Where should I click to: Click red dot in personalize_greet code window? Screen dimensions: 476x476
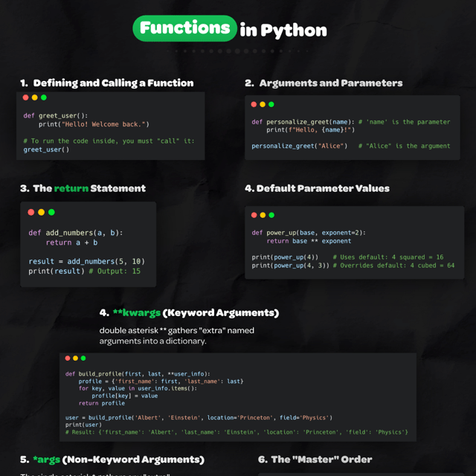point(254,105)
